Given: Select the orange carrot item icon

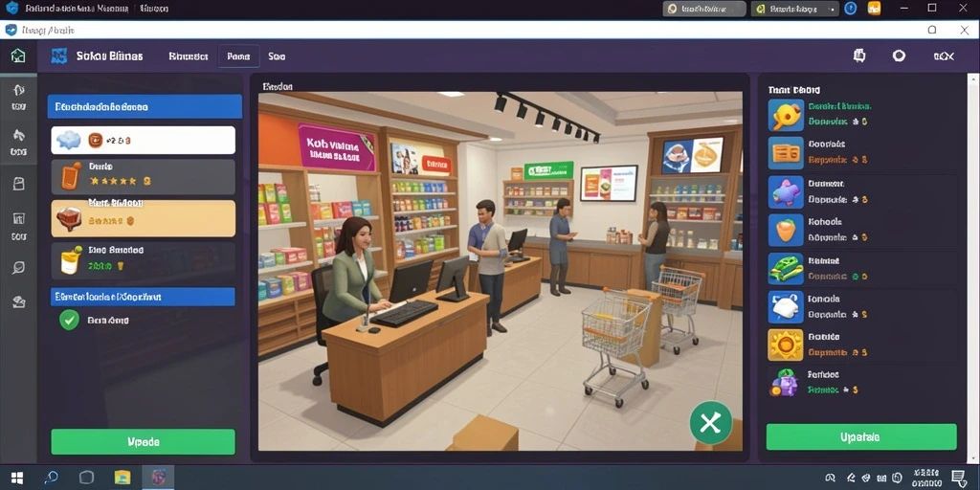Looking at the screenshot, I should point(786,231).
